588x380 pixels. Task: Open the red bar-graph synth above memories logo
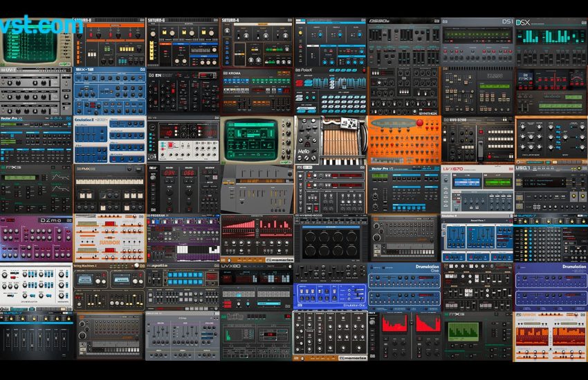257,238
